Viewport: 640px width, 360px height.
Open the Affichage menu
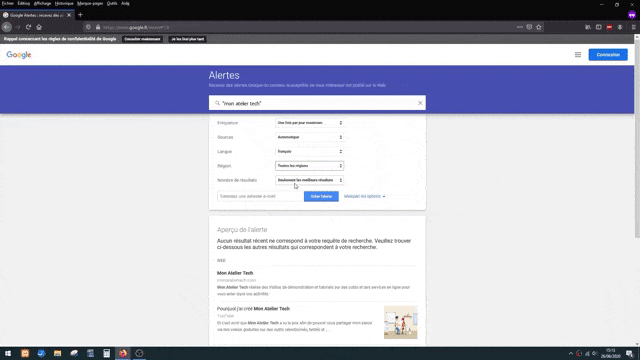42,3
